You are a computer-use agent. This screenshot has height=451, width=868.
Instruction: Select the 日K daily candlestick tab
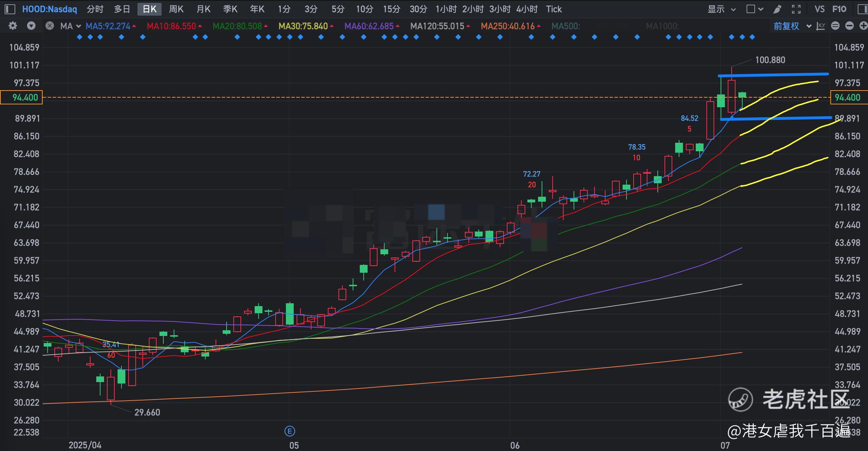(x=150, y=9)
